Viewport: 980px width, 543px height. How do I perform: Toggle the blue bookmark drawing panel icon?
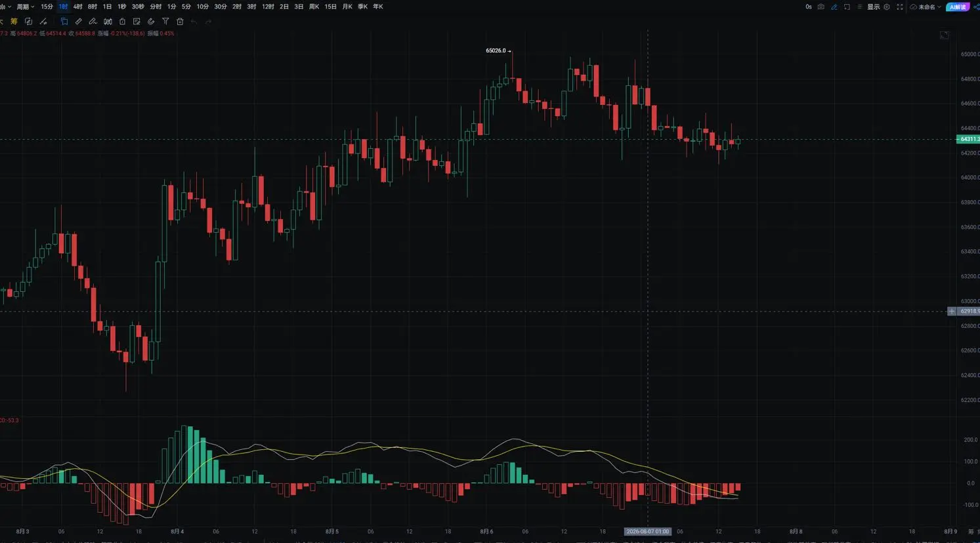tap(64, 22)
